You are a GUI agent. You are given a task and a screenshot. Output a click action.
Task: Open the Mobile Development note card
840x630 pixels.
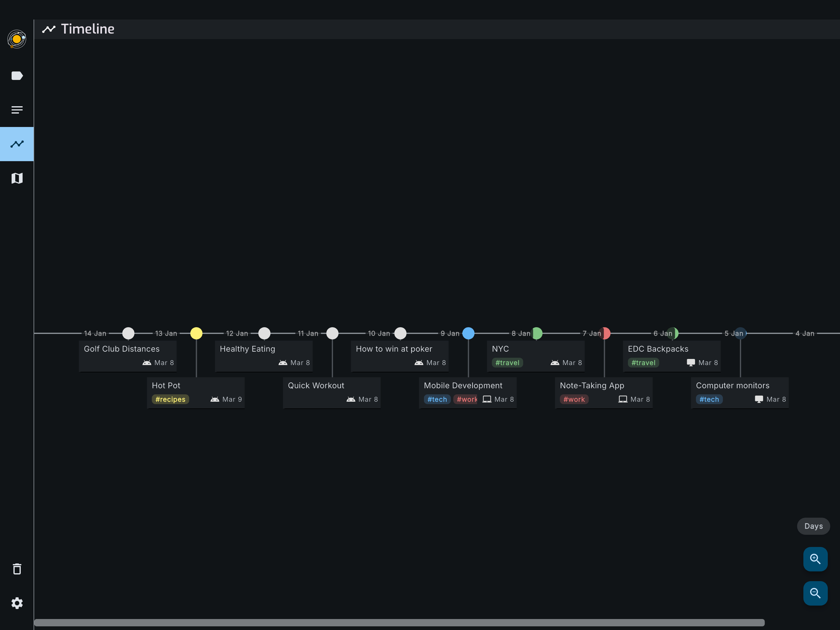coord(468,393)
